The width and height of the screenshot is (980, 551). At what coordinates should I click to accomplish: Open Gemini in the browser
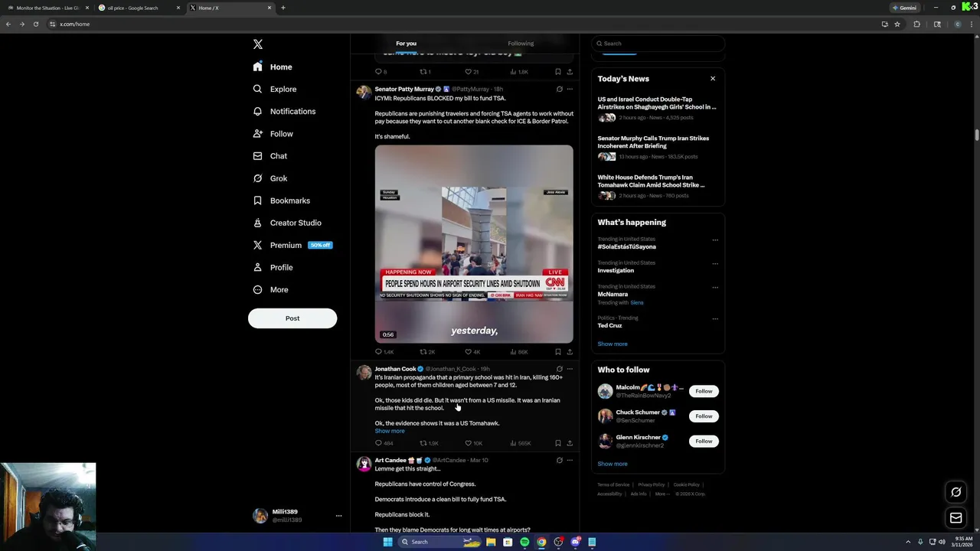[x=904, y=8]
